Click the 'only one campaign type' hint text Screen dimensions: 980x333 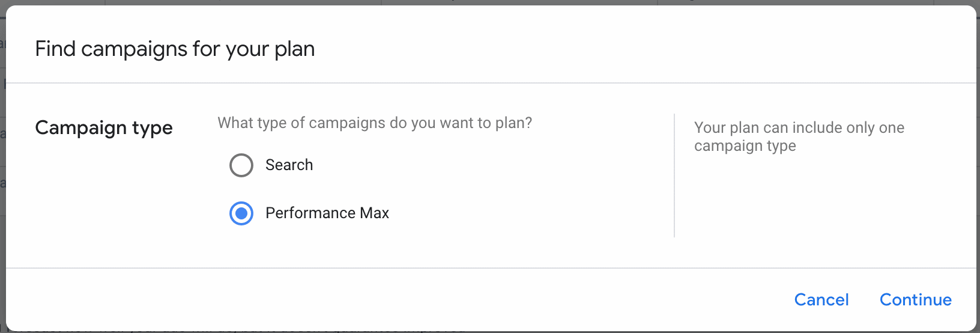pos(799,136)
